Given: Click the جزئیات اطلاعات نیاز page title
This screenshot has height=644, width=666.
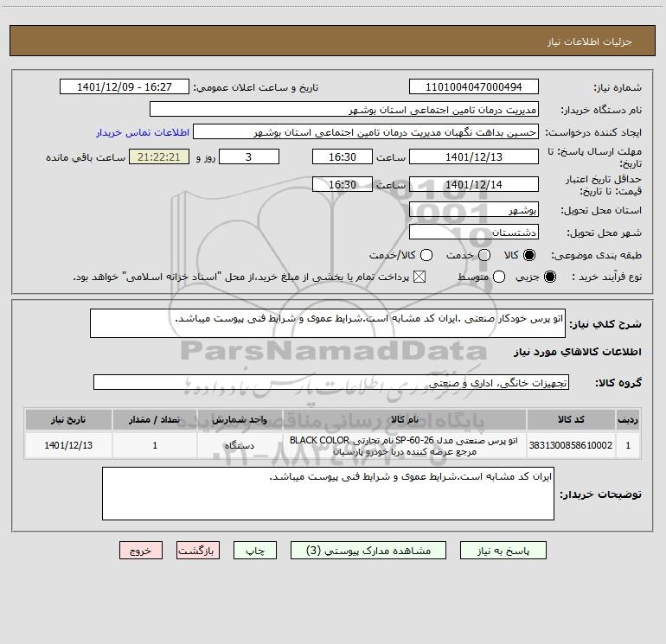Looking at the screenshot, I should [x=590, y=41].
